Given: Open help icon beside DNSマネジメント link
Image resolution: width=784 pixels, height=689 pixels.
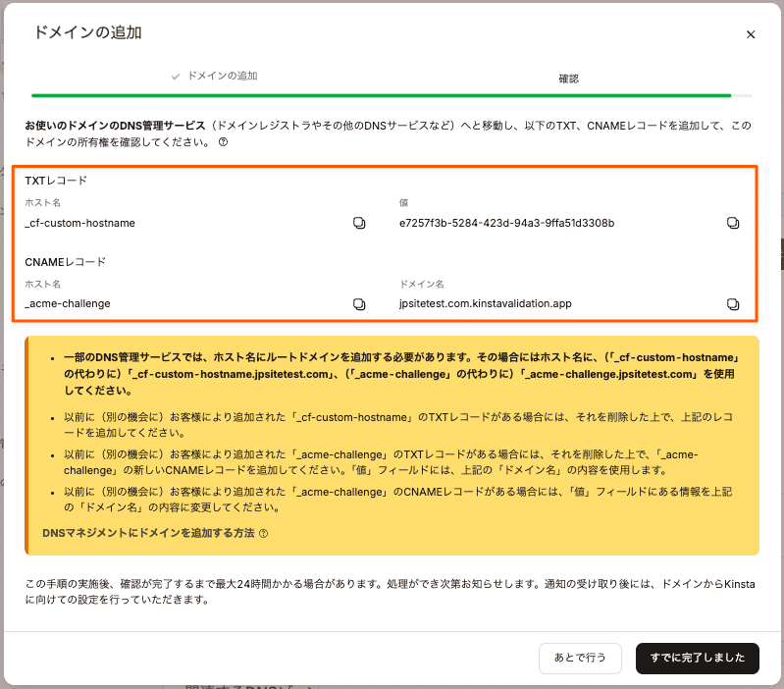Looking at the screenshot, I should click(264, 534).
